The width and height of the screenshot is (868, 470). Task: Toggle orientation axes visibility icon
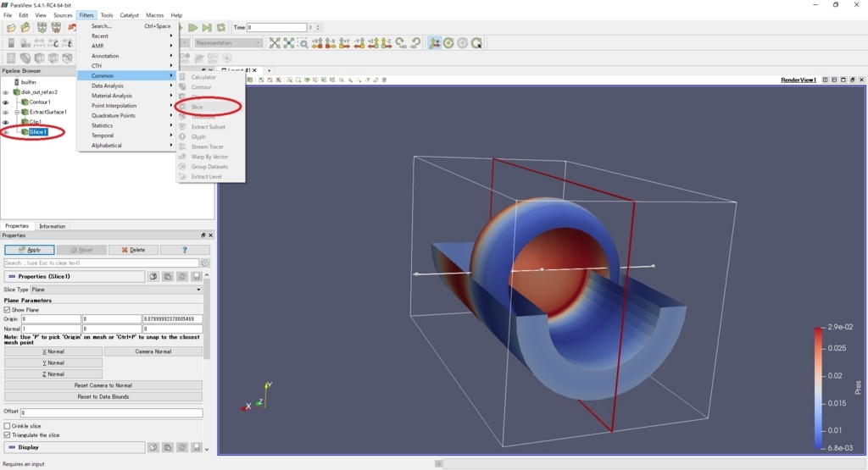coord(435,43)
